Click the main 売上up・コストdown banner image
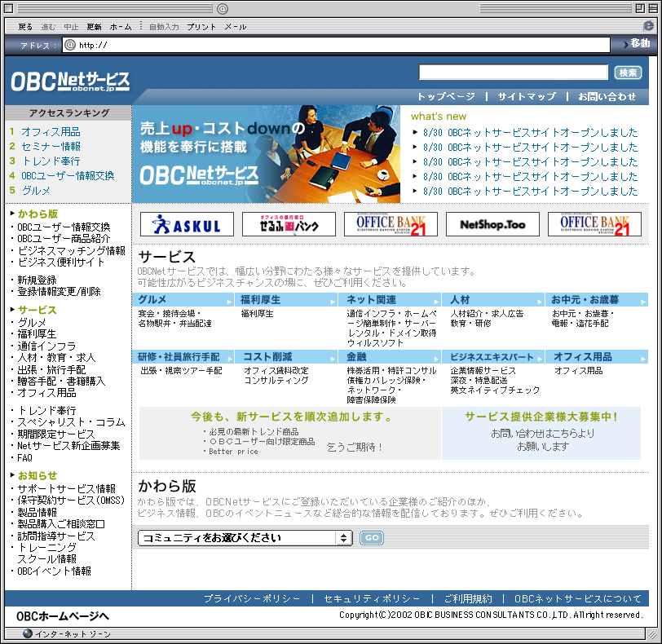This screenshot has height=644, width=662. point(266,154)
